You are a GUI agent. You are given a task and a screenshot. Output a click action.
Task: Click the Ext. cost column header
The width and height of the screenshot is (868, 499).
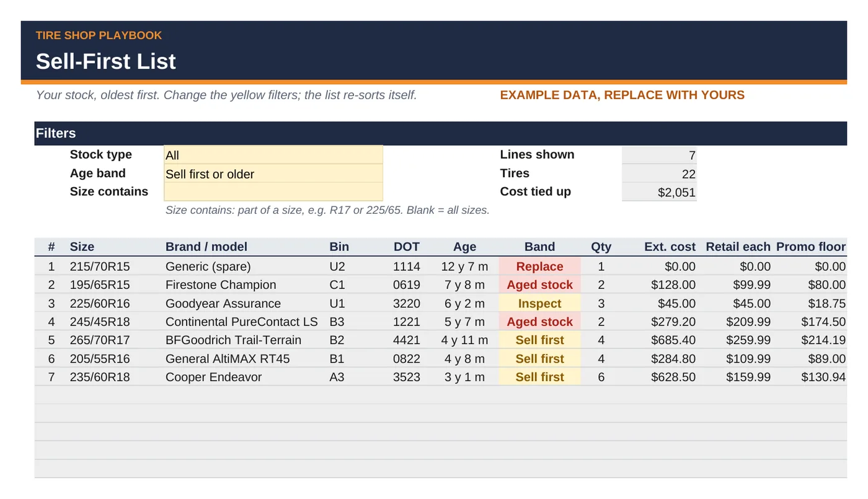click(x=670, y=247)
